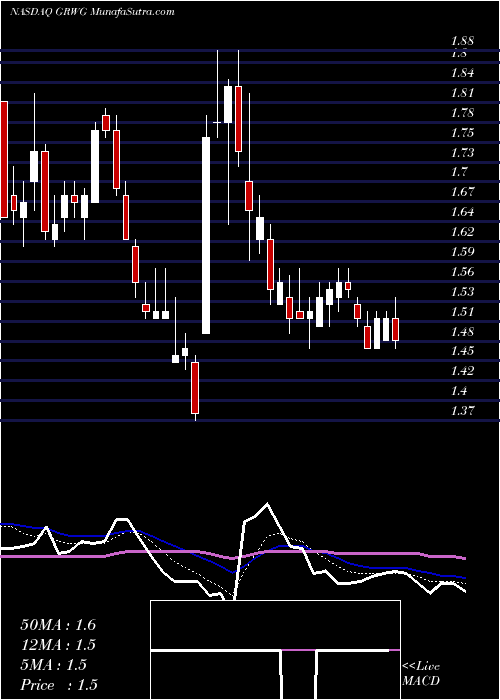Click the lowest red candlestick near 1.37
This screenshot has width=500, height=700.
(x=195, y=388)
